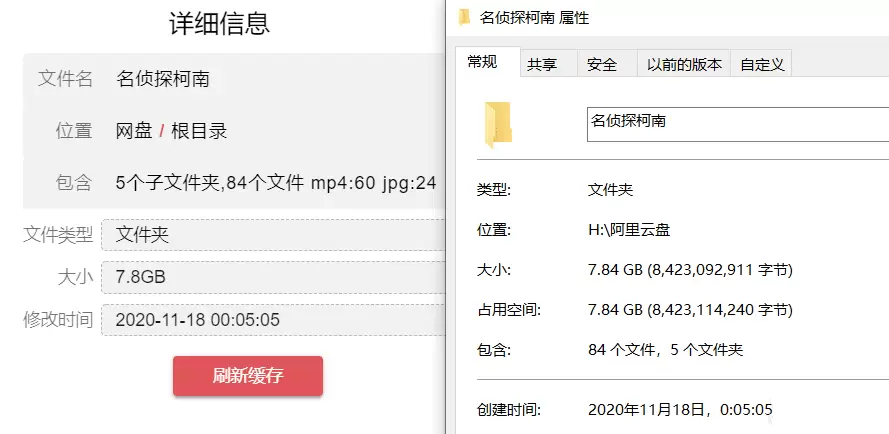Open the 安全 tab

[x=602, y=64]
